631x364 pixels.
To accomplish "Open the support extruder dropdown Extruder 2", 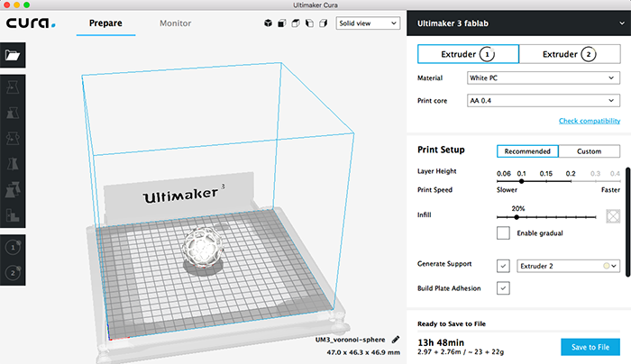I will (x=568, y=266).
